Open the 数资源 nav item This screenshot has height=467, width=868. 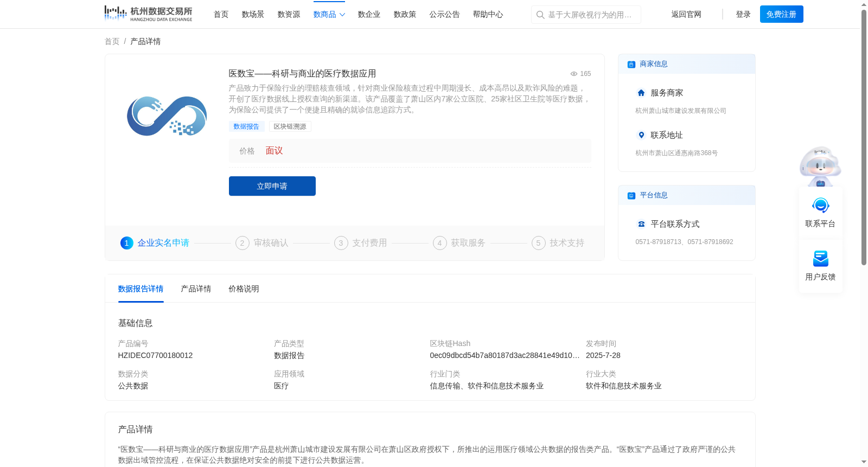(289, 15)
